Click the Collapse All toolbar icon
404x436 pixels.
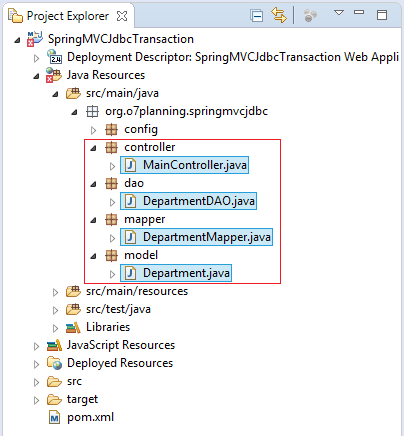(257, 16)
